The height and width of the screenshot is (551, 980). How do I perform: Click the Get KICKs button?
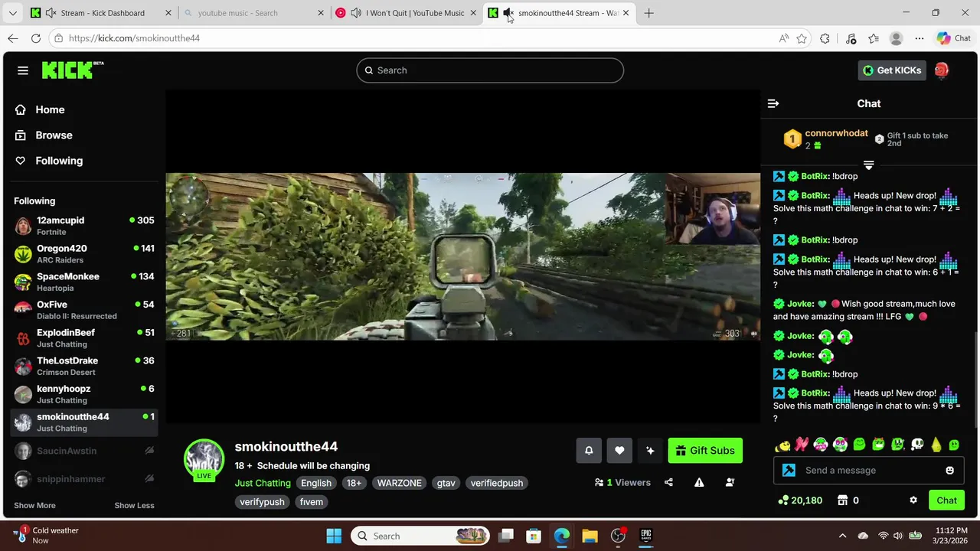(x=892, y=70)
